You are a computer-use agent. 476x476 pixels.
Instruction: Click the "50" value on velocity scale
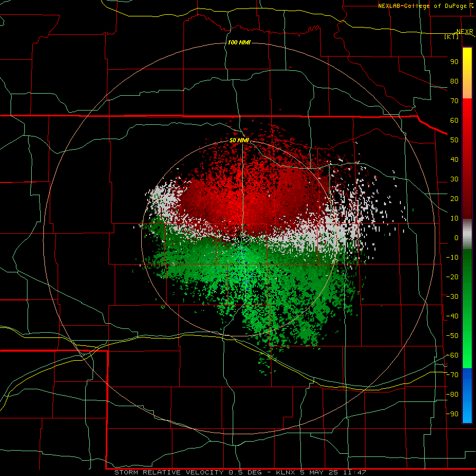click(454, 140)
